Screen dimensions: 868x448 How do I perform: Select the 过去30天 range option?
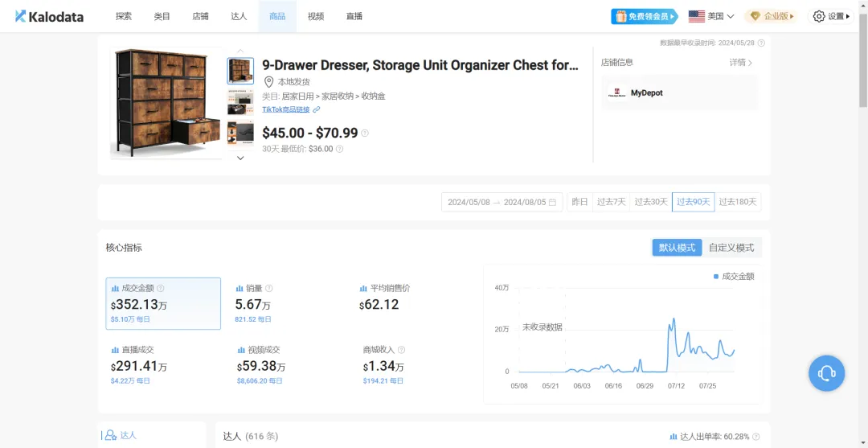coord(651,202)
